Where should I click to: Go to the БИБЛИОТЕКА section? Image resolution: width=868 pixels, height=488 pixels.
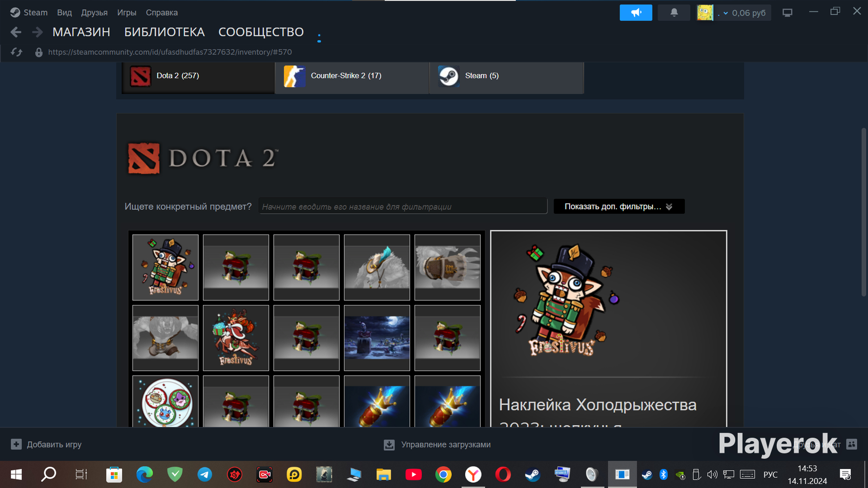coord(165,32)
